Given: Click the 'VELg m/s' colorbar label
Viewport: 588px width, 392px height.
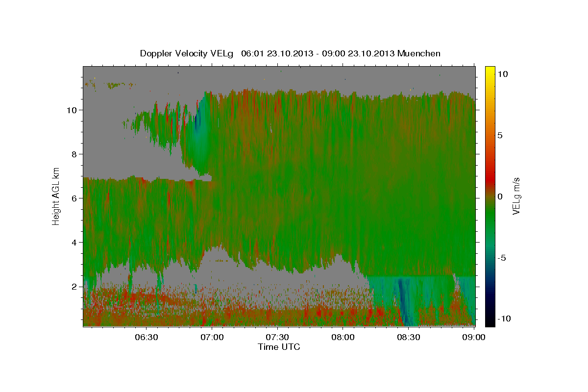Looking at the screenshot, I should (x=516, y=196).
